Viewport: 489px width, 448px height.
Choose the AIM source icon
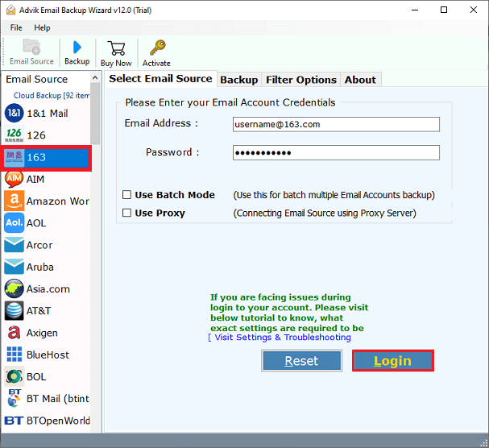coord(14,179)
